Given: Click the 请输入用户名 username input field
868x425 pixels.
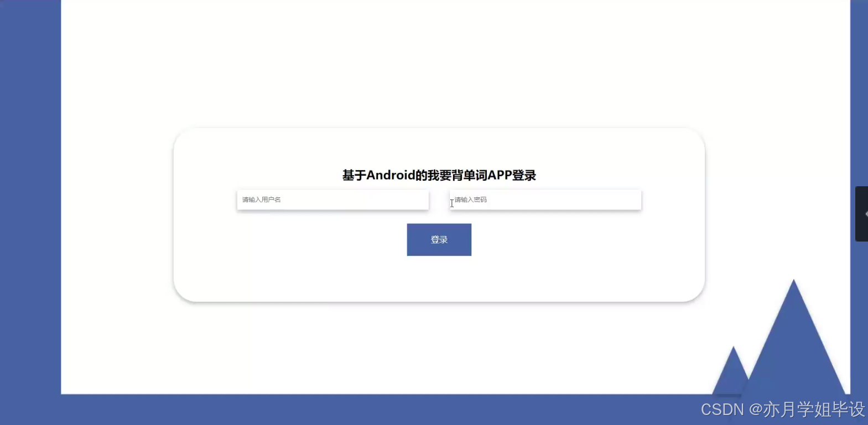Looking at the screenshot, I should (x=332, y=200).
